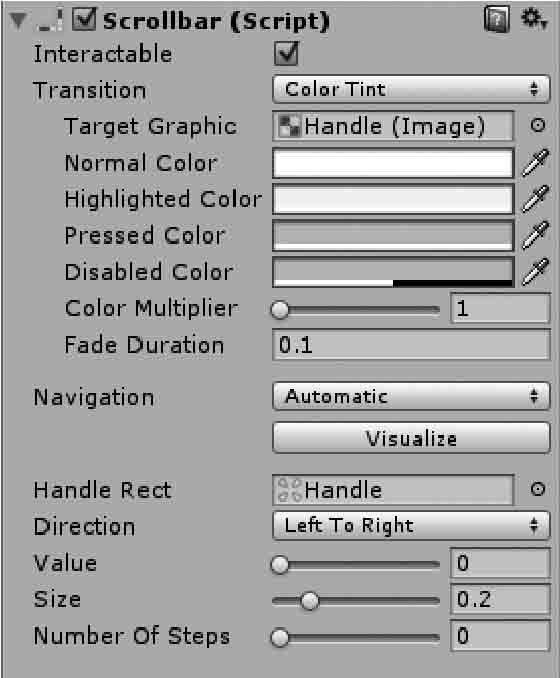Open the Scrollbar component help icon
560x678 pixels.
point(497,20)
